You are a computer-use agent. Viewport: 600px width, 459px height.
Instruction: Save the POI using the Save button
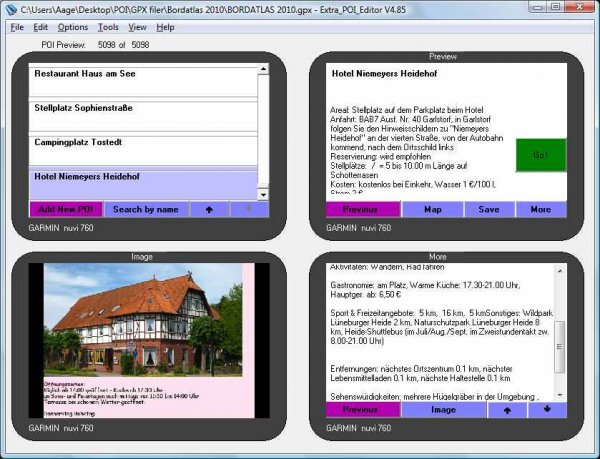[x=488, y=210]
